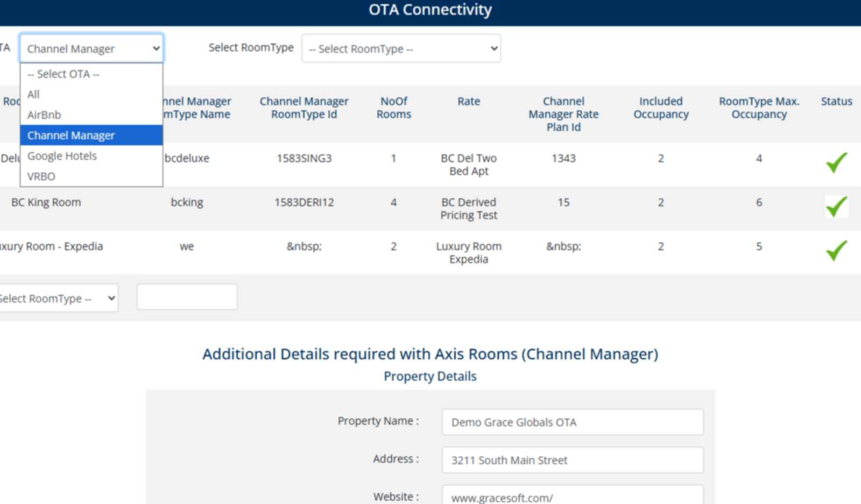Click into the Property Name field
This screenshot has width=861, height=504.
(x=573, y=422)
